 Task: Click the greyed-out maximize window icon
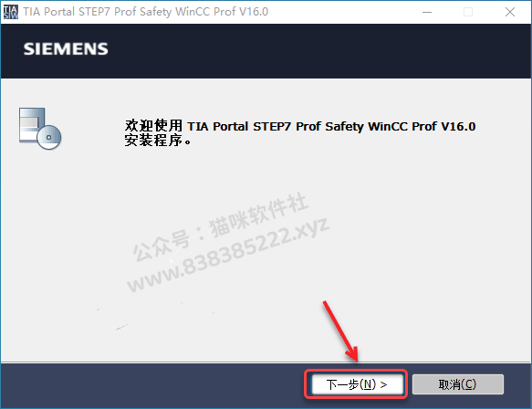pyautogui.click(x=468, y=12)
